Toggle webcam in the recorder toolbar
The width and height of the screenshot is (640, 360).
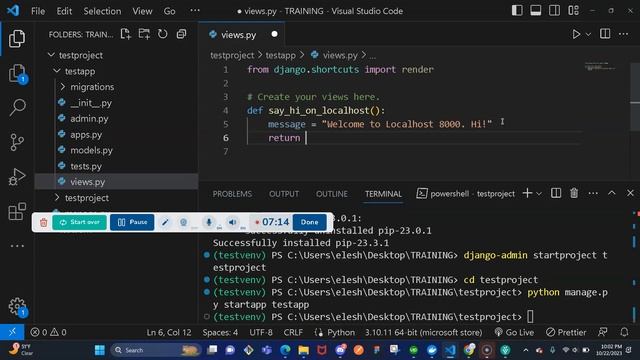click(183, 222)
